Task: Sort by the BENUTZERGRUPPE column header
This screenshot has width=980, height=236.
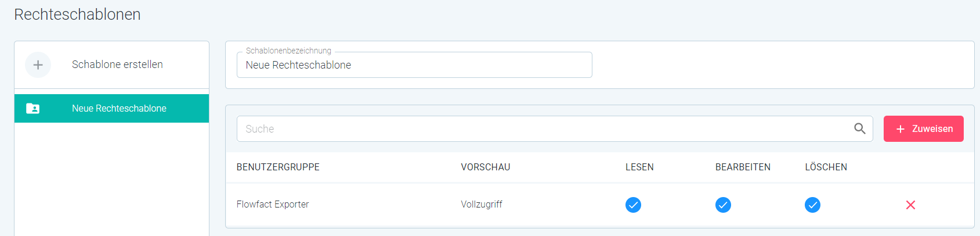Action: point(278,167)
